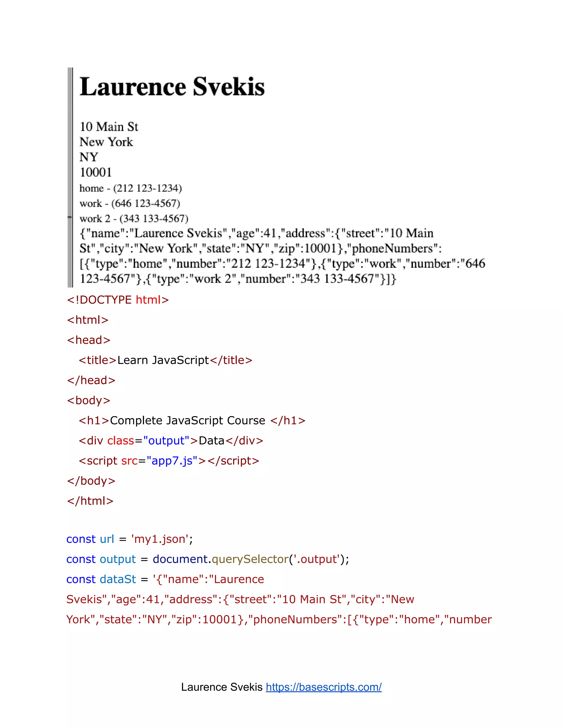Click the 'New York' city line

coord(106,142)
